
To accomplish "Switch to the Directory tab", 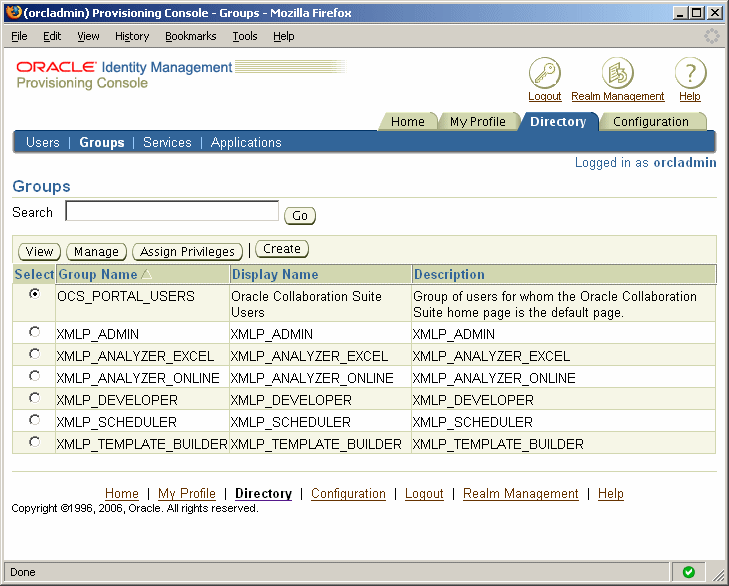I will 558,122.
